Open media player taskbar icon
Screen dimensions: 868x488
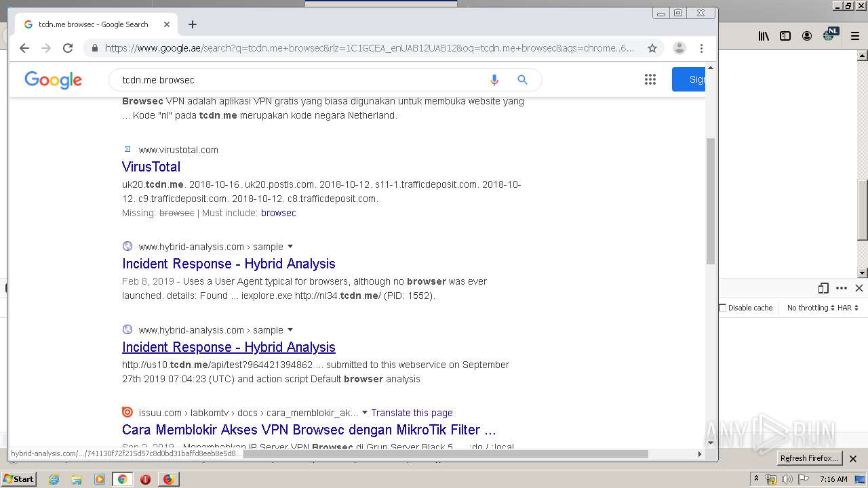pyautogui.click(x=100, y=479)
